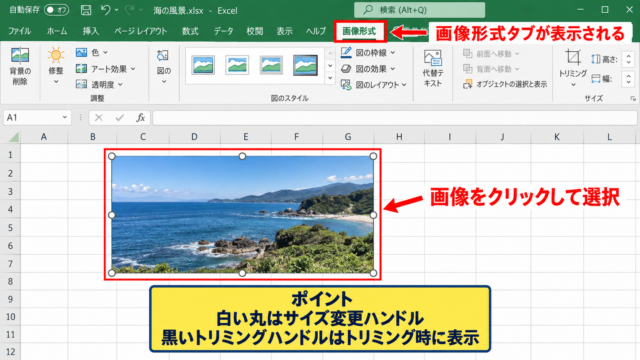640x360 pixels.
Task: Click Send Backward (背面へ移動)
Action: [491, 69]
